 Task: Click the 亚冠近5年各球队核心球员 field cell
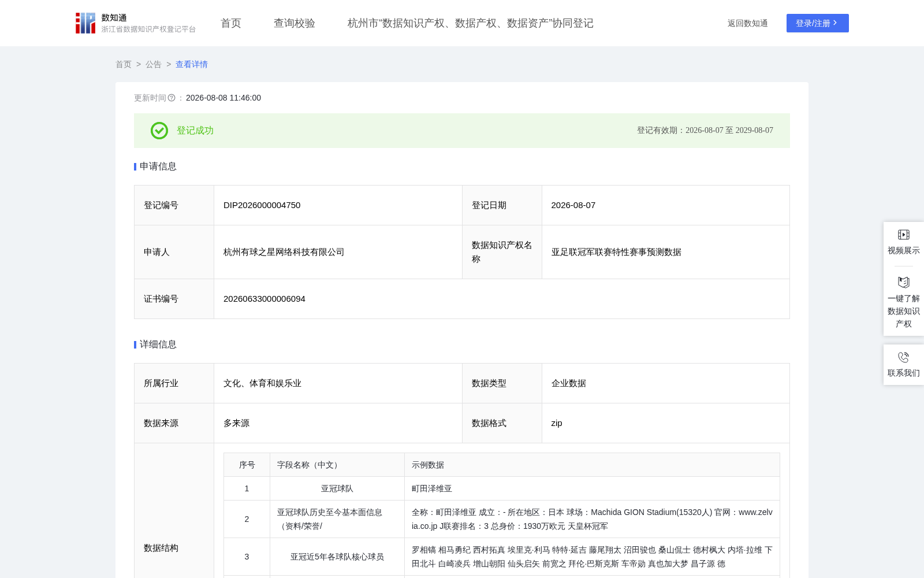click(337, 557)
